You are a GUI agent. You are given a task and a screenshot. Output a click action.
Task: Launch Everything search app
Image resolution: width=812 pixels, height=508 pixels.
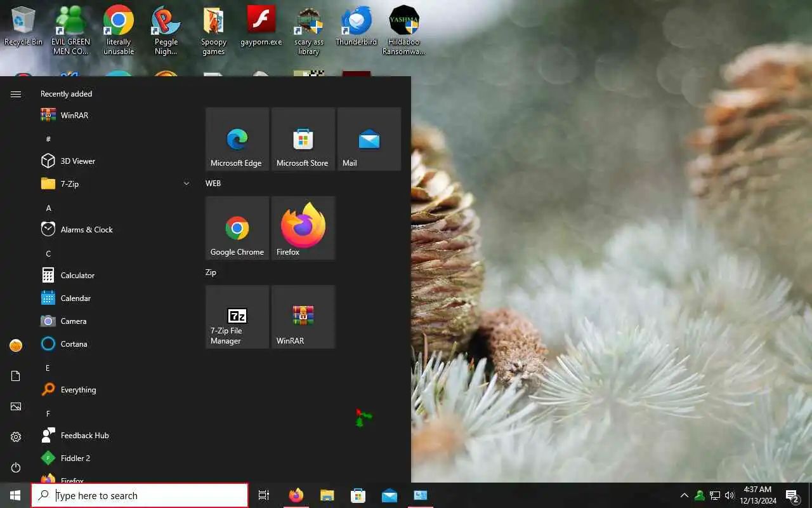click(x=115, y=390)
